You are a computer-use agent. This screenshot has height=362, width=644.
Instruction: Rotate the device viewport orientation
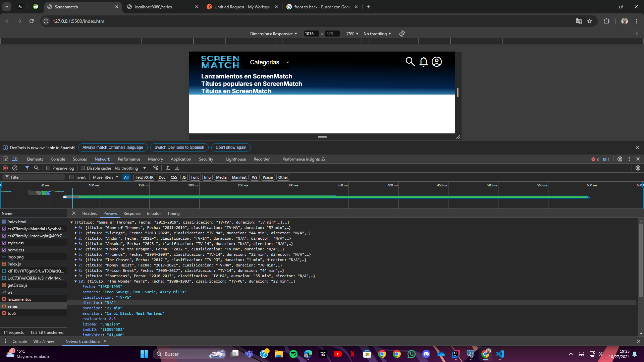tap(402, 34)
